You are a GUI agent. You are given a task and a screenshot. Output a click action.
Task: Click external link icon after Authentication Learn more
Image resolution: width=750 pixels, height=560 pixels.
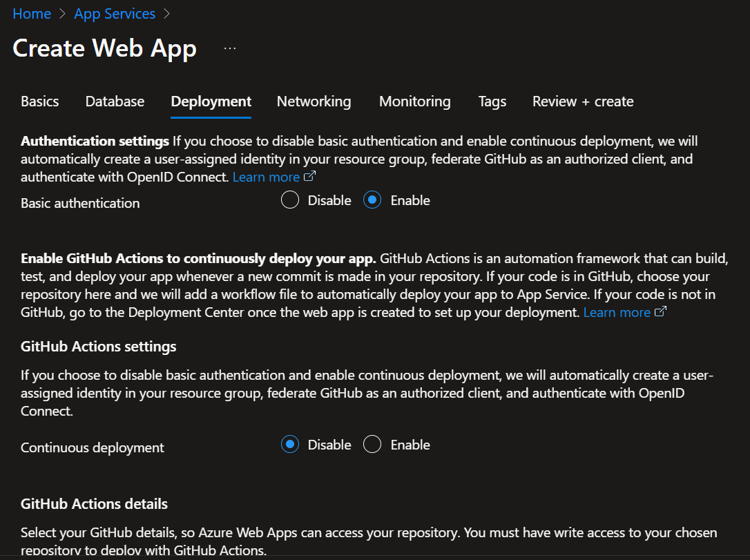(309, 176)
